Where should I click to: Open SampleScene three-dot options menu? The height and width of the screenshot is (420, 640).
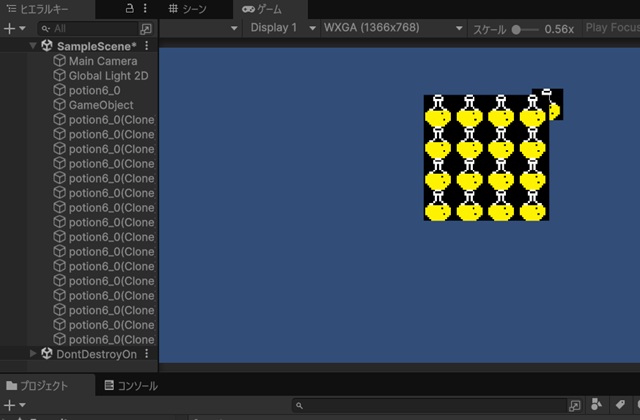(x=147, y=46)
